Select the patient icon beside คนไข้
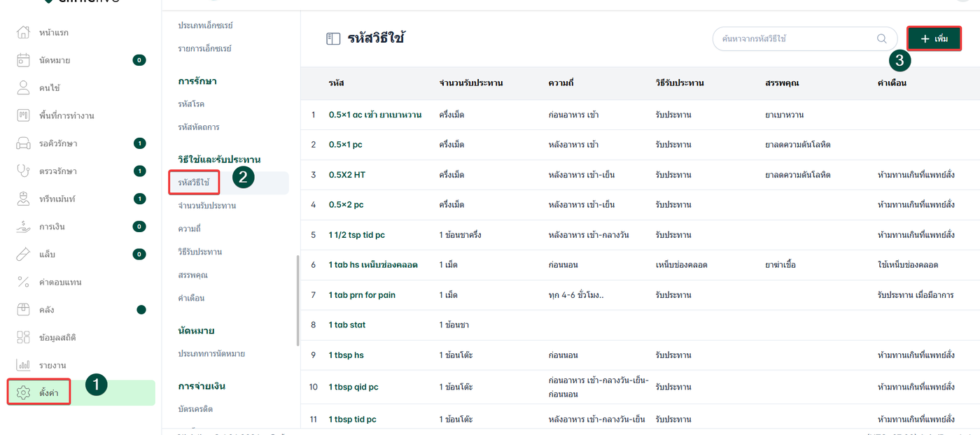Image resolution: width=980 pixels, height=435 pixels. (23, 87)
